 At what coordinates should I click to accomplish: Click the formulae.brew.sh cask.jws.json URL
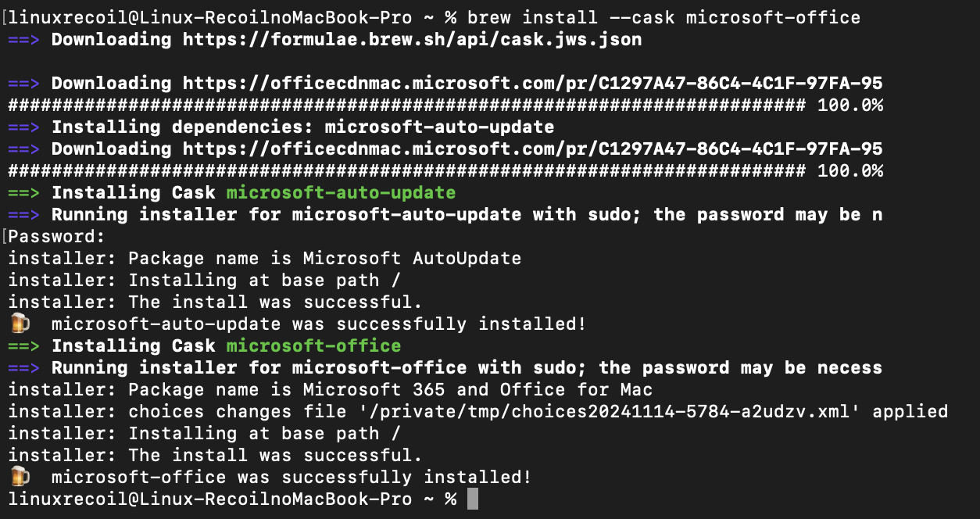413,39
